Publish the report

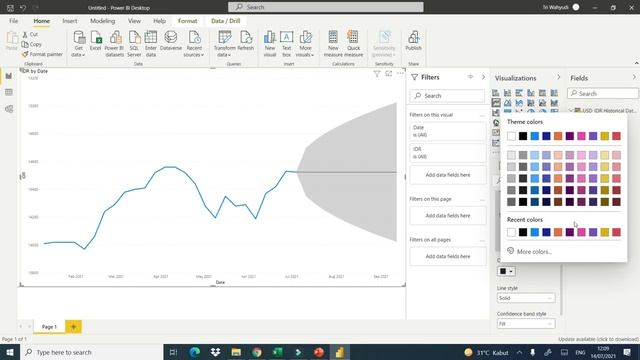click(413, 41)
